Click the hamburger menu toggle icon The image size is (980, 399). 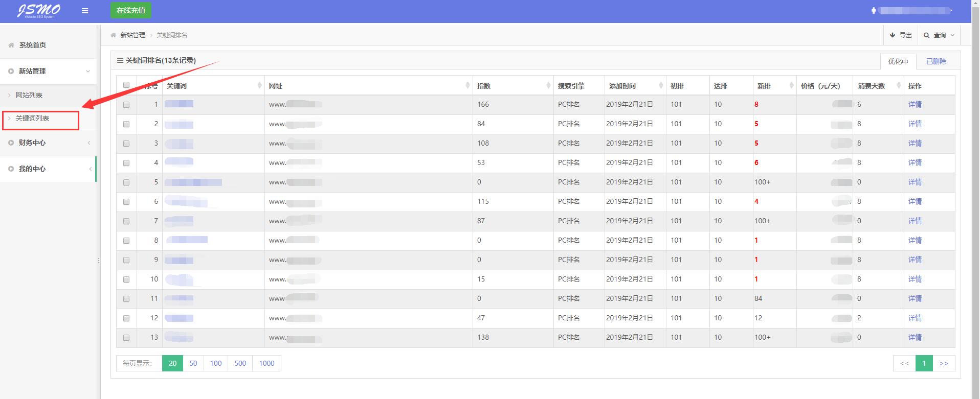point(85,11)
